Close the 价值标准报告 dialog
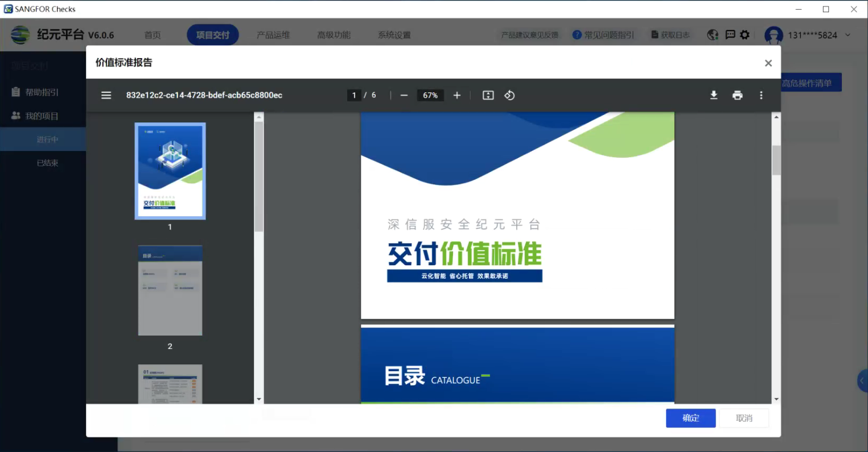 [x=768, y=63]
